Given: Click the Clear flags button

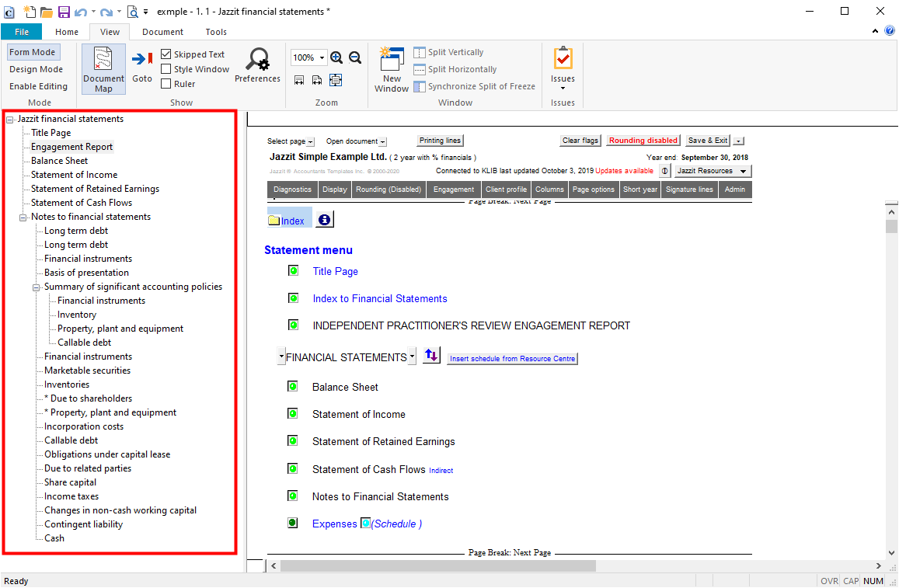Looking at the screenshot, I should click(580, 141).
